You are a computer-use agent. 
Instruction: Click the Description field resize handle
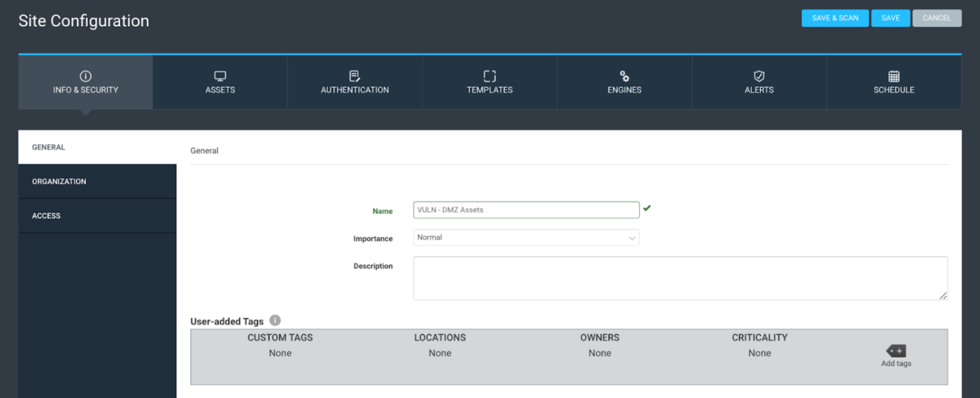pos(943,296)
